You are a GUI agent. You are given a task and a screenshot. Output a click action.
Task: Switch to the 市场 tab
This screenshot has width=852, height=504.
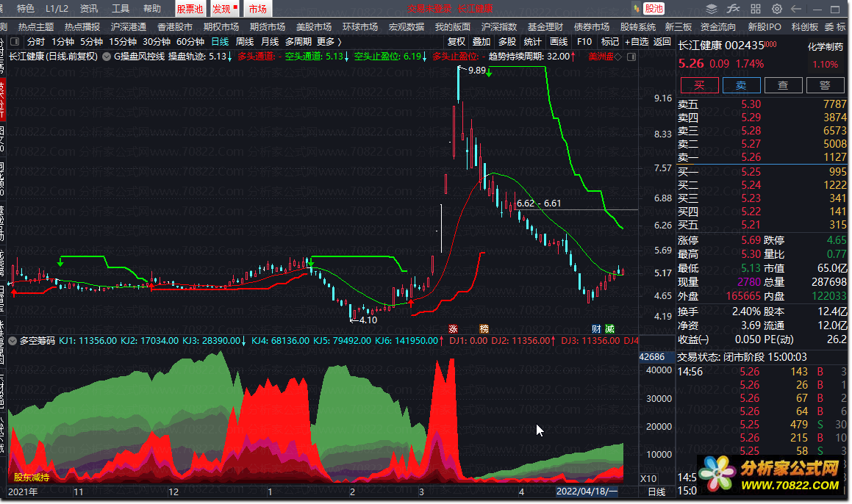click(x=257, y=9)
